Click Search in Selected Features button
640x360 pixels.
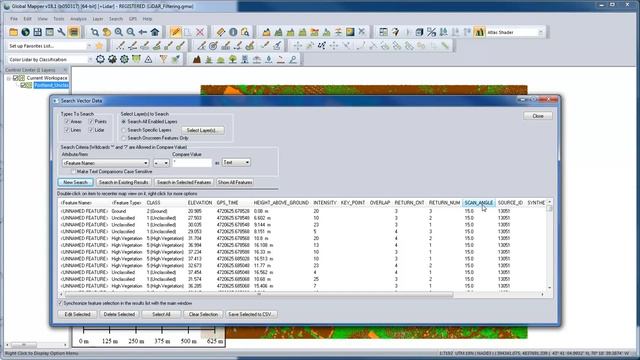[184, 182]
